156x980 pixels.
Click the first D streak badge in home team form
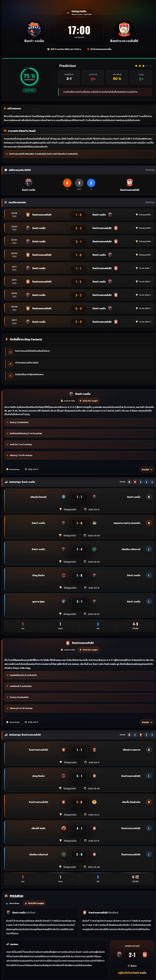129,482
